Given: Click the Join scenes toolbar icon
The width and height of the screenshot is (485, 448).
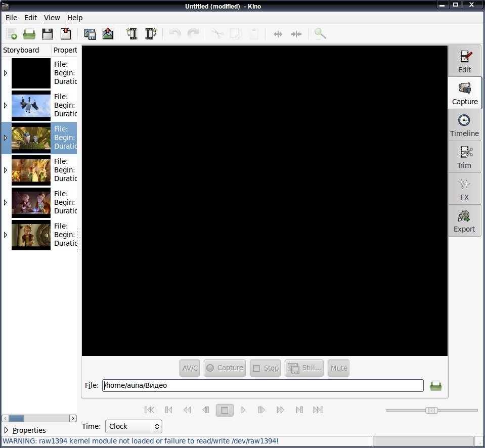Looking at the screenshot, I should tap(296, 34).
